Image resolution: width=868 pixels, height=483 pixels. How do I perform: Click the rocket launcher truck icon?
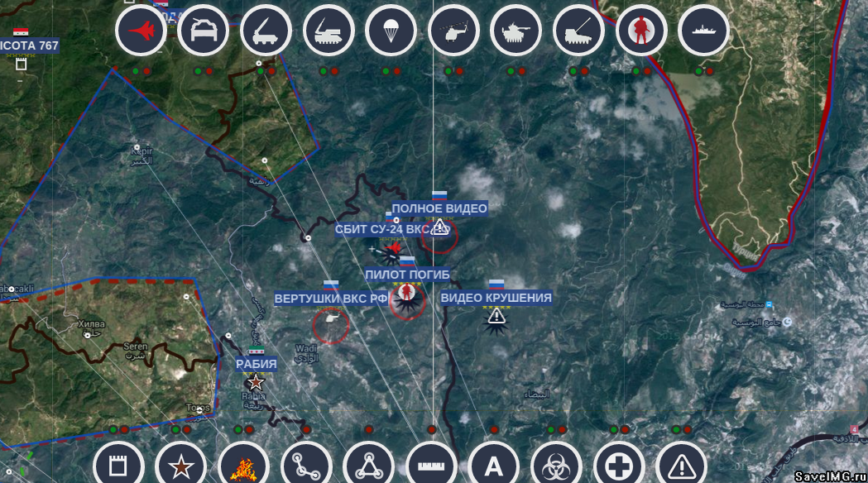coord(266,31)
